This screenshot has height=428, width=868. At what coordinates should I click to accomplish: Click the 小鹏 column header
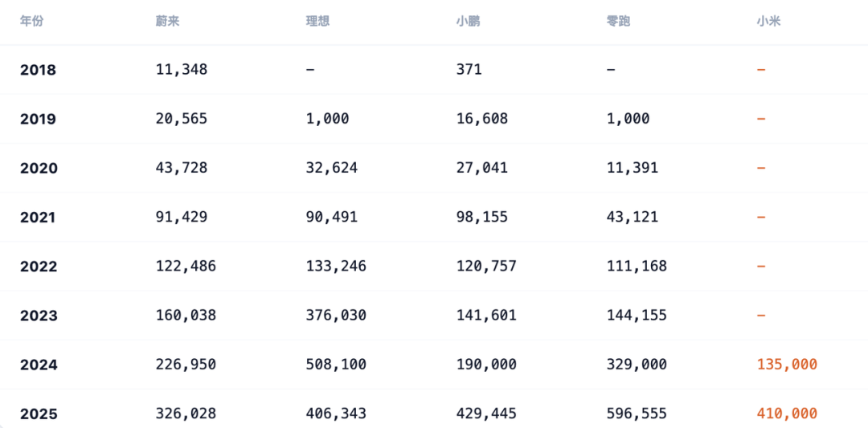468,21
